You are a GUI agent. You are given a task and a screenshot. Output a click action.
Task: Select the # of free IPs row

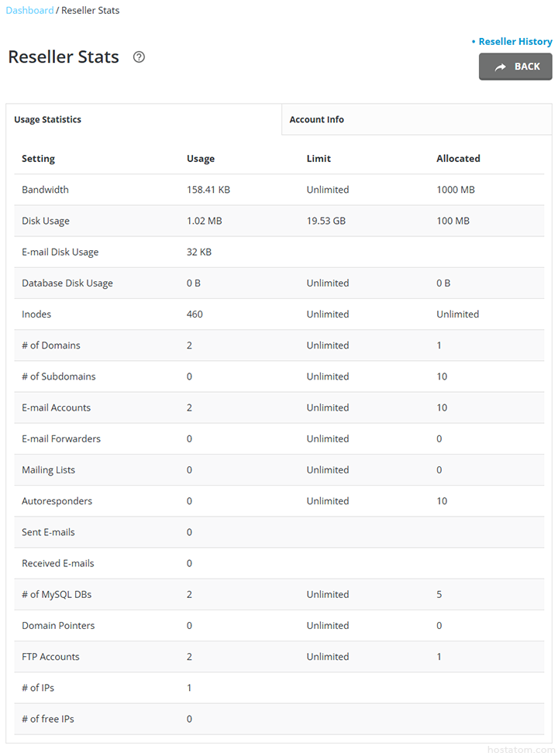pos(48,719)
